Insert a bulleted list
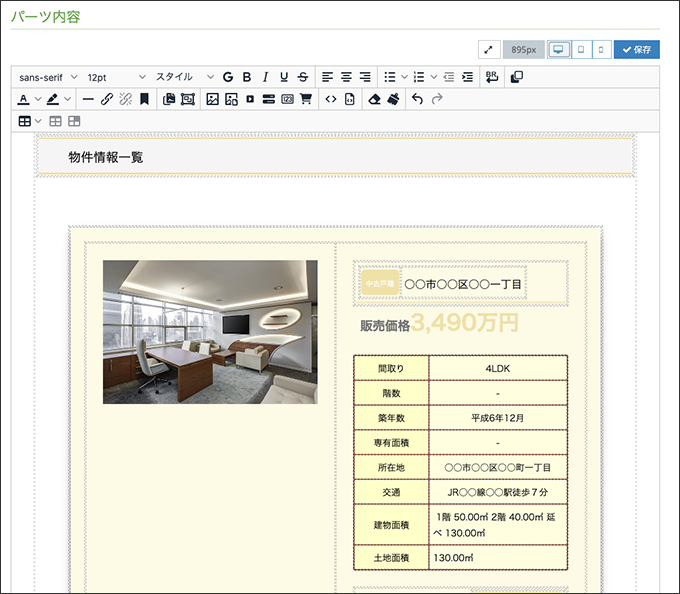680x594 pixels. tap(389, 77)
